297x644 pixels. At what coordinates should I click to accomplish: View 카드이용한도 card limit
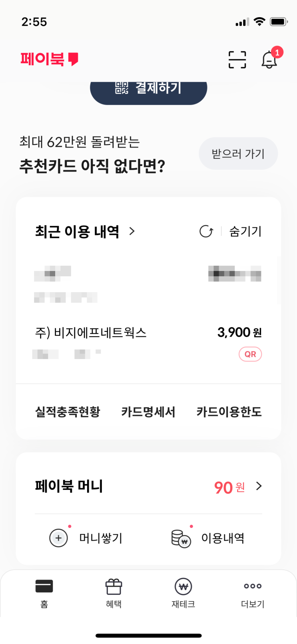[229, 412]
